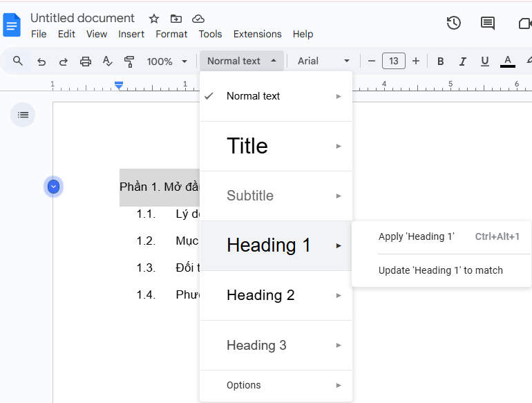532x403 pixels.
Task: Click the video meeting camera icon
Action: point(525,24)
